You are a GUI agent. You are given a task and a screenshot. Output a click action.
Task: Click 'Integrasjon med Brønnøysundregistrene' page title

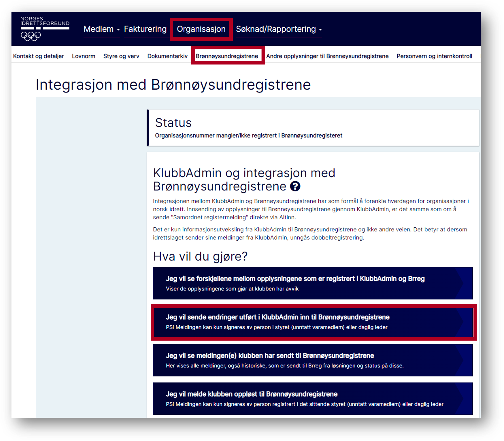(x=173, y=85)
